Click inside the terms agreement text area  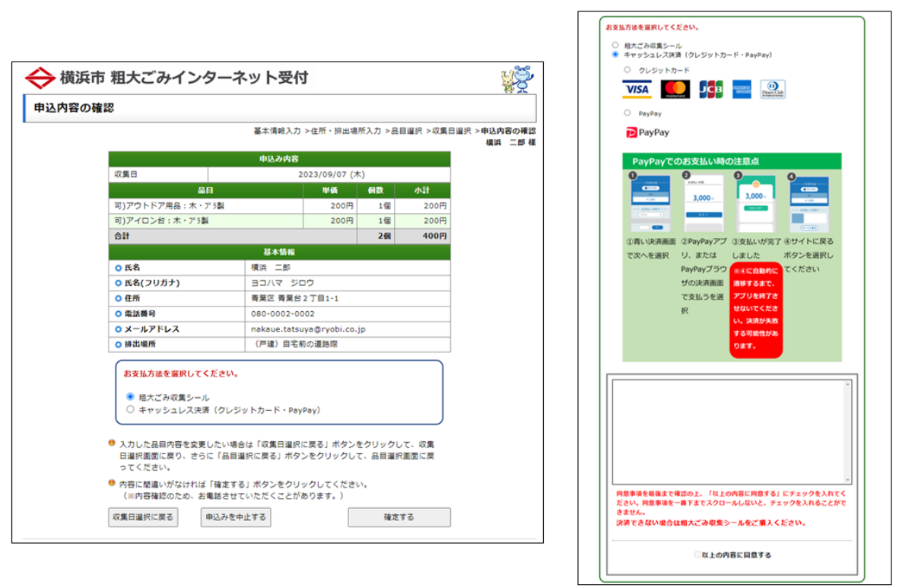point(728,432)
